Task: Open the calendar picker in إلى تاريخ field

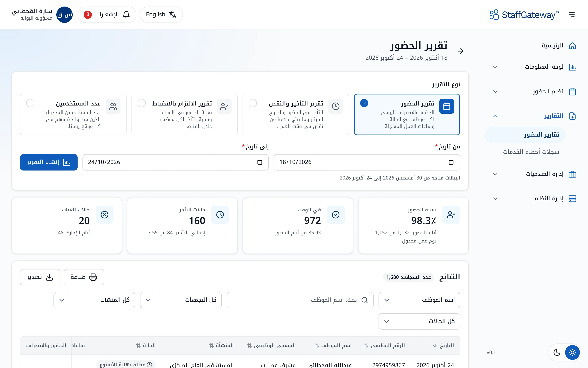Action: click(259, 162)
